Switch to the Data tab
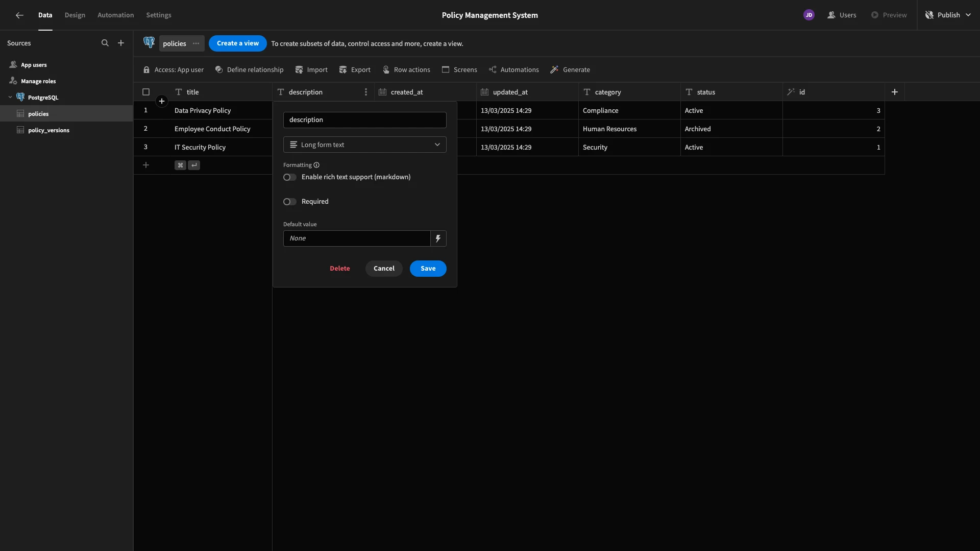Viewport: 980px width, 551px height. (45, 15)
